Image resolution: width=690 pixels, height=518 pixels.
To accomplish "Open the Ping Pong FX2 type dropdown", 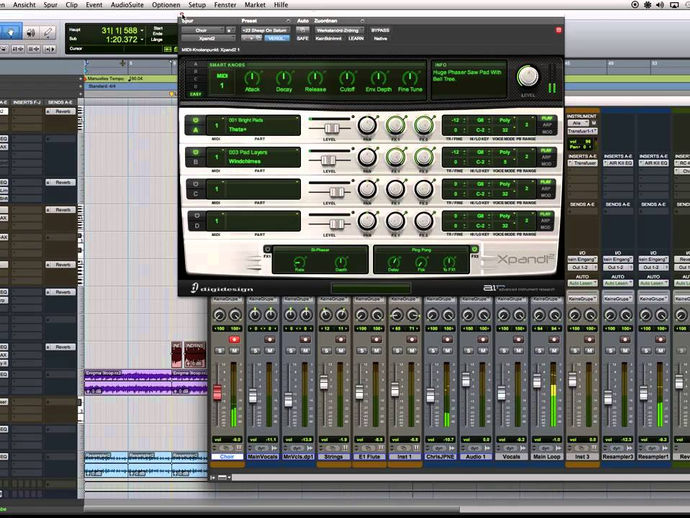I will (421, 250).
